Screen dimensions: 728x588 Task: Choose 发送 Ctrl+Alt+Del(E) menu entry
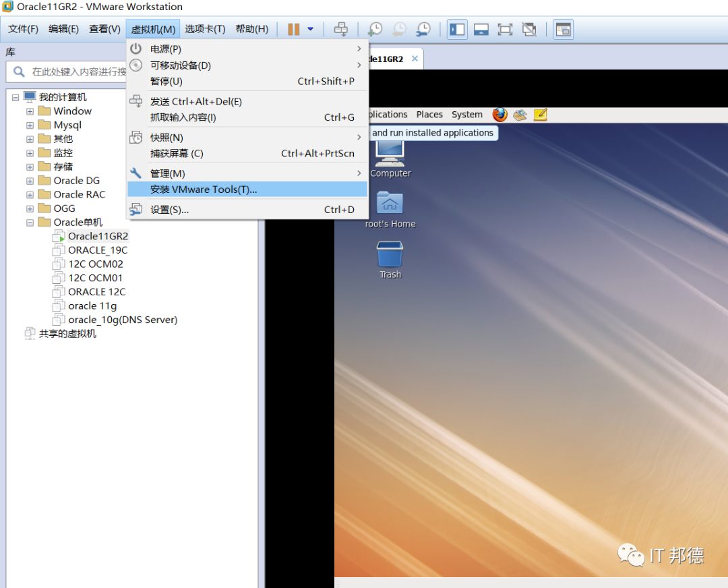[247, 101]
